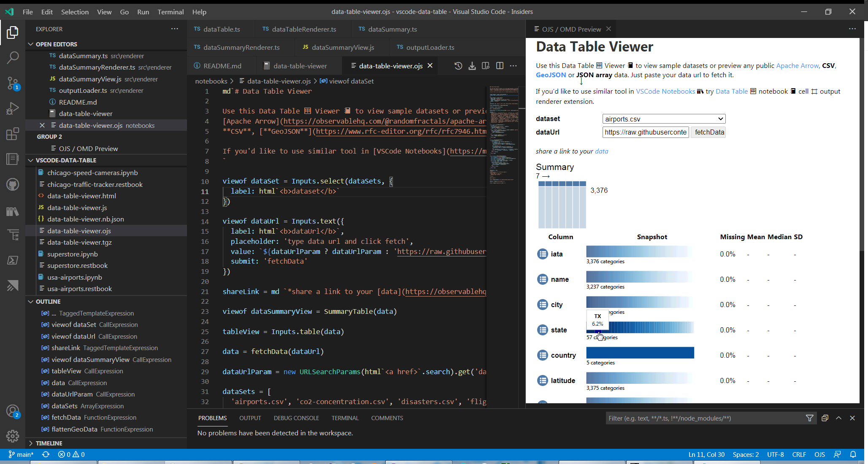Viewport: 868px width, 464px height.
Task: Open the File menu
Action: (x=27, y=12)
